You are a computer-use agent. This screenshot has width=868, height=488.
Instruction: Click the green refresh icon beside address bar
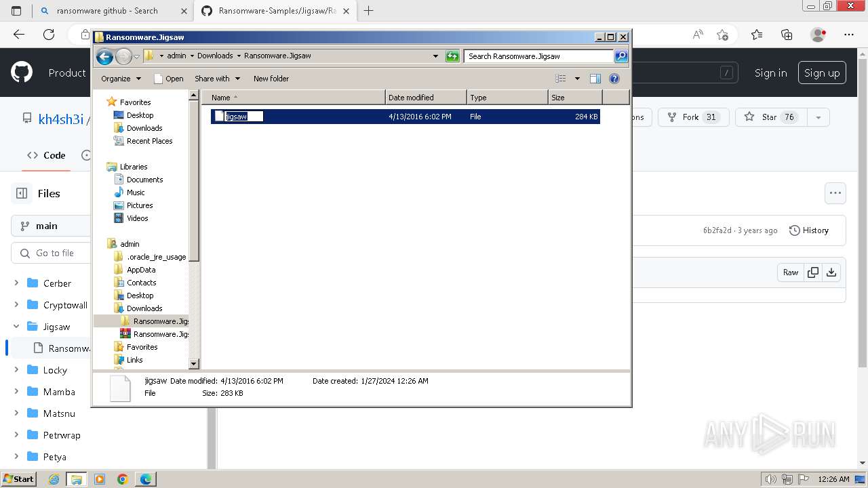pos(452,56)
